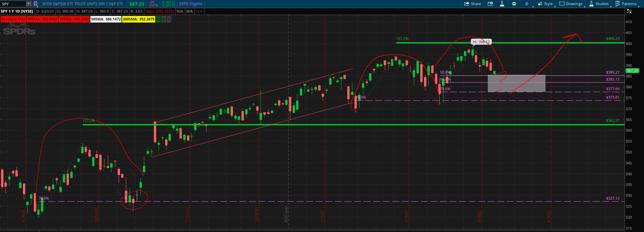644x232 pixels.
Task: Click the $377.64 Fibonacci level label
Action: coord(612,89)
